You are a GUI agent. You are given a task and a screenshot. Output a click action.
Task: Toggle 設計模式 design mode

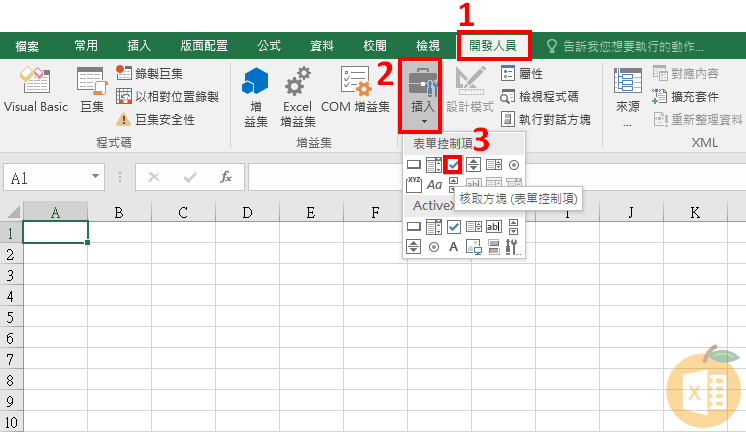click(x=470, y=90)
